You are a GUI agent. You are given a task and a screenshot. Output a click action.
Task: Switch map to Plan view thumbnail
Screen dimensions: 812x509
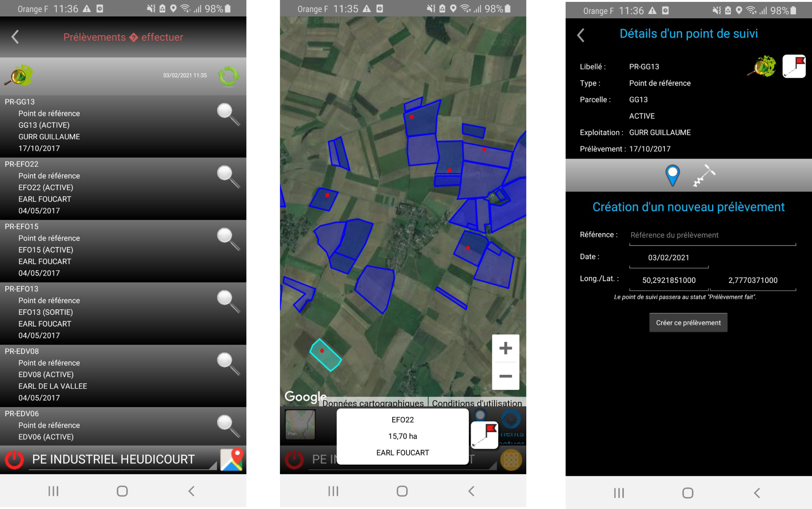(300, 424)
